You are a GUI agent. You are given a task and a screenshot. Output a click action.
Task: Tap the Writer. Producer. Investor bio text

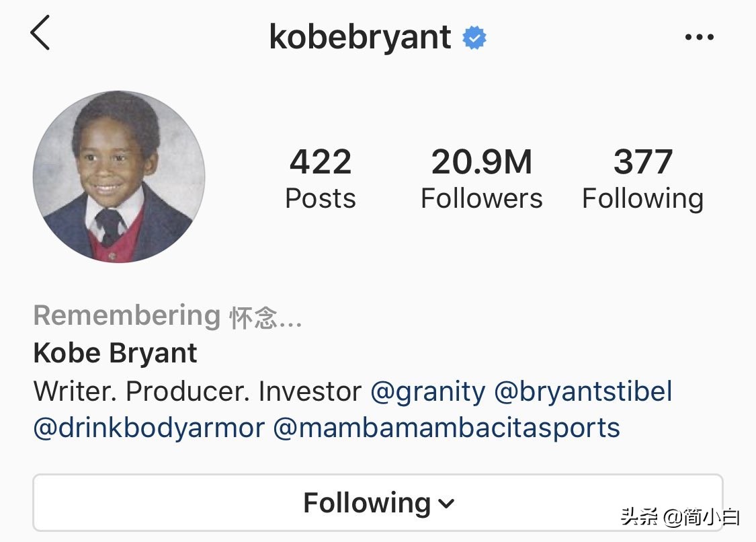click(198, 391)
